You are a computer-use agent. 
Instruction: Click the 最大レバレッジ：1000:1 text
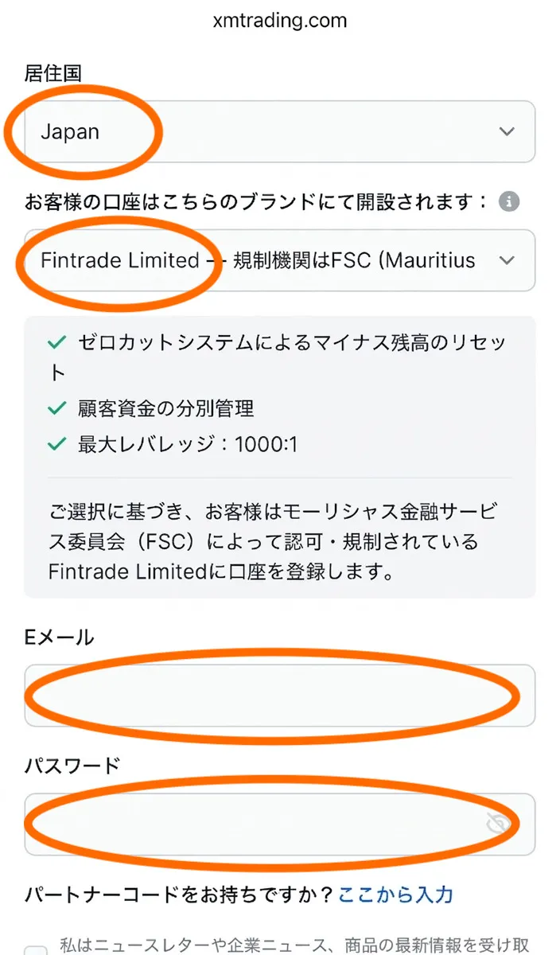[187, 444]
